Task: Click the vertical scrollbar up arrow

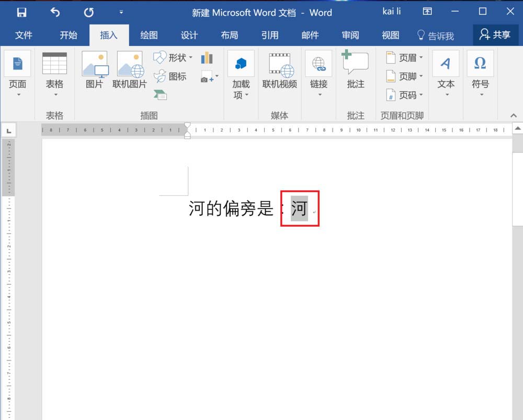Action: 518,128
